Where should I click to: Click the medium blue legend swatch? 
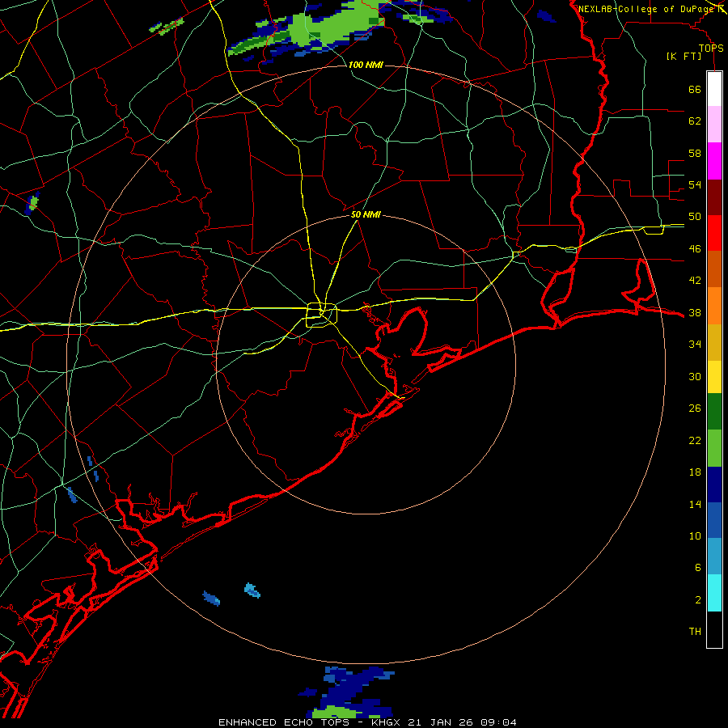click(x=714, y=520)
